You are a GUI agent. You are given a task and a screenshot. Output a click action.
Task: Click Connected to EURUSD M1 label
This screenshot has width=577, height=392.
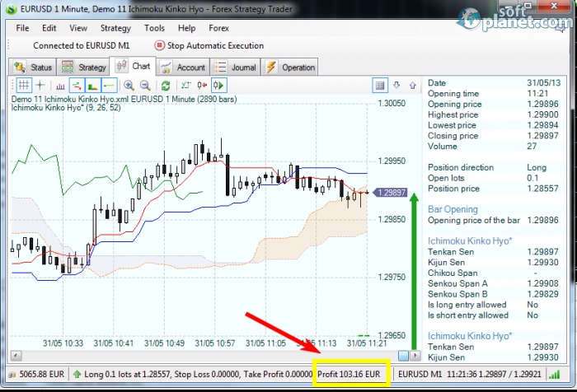(82, 45)
